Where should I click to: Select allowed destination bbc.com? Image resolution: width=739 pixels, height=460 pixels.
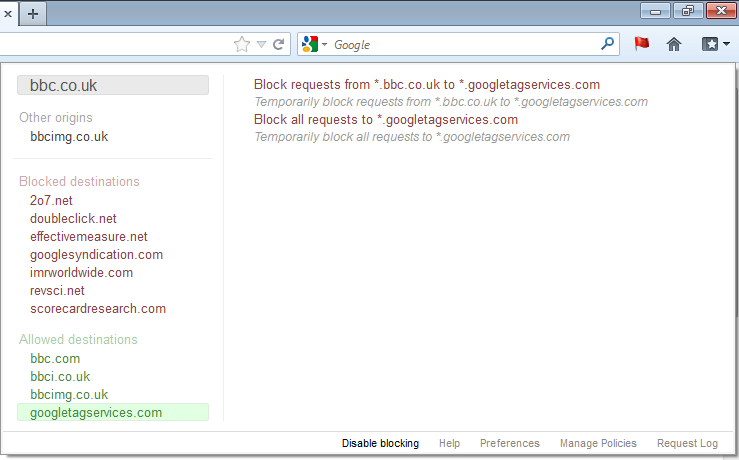point(55,359)
